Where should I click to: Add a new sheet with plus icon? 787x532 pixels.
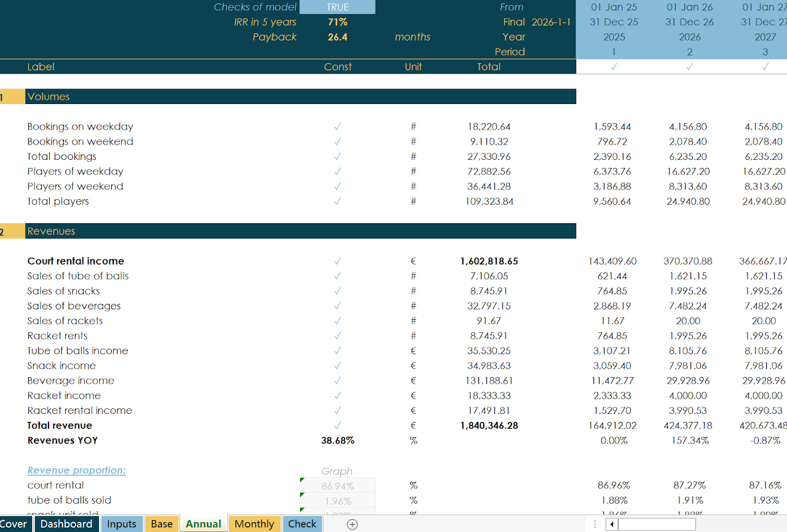(x=352, y=524)
